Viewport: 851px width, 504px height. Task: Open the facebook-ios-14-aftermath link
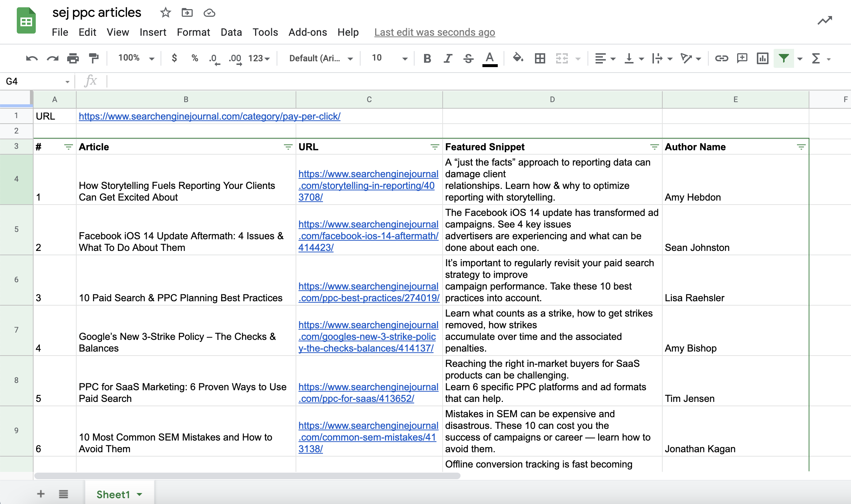[x=368, y=236]
